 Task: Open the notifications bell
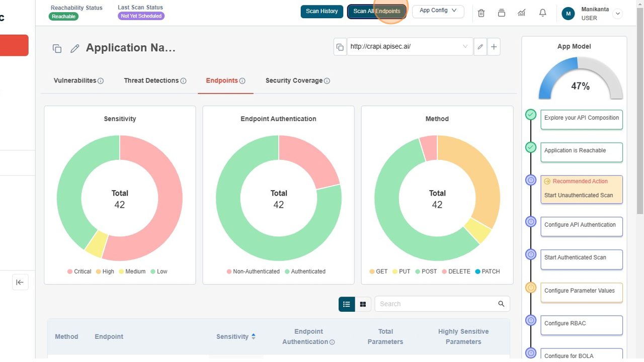pyautogui.click(x=542, y=13)
